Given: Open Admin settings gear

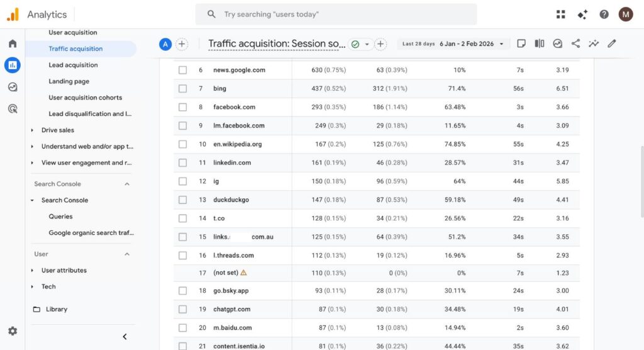Looking at the screenshot, I should [x=13, y=331].
